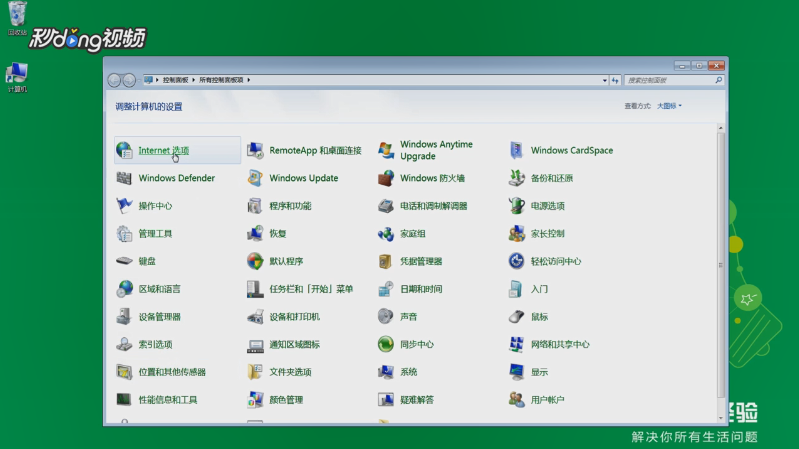Screen dimensions: 799x449
Task: Open 家庭组 icon
Action: (x=386, y=233)
